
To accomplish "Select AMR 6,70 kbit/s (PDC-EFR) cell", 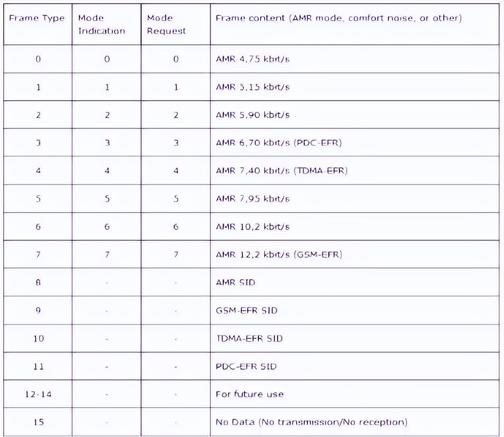I will pyautogui.click(x=279, y=143).
